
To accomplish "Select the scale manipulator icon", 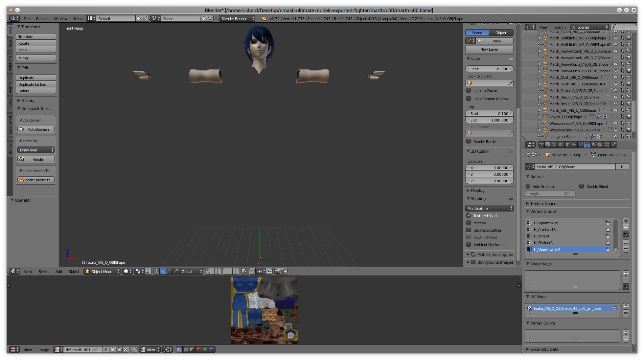I will tap(176, 271).
